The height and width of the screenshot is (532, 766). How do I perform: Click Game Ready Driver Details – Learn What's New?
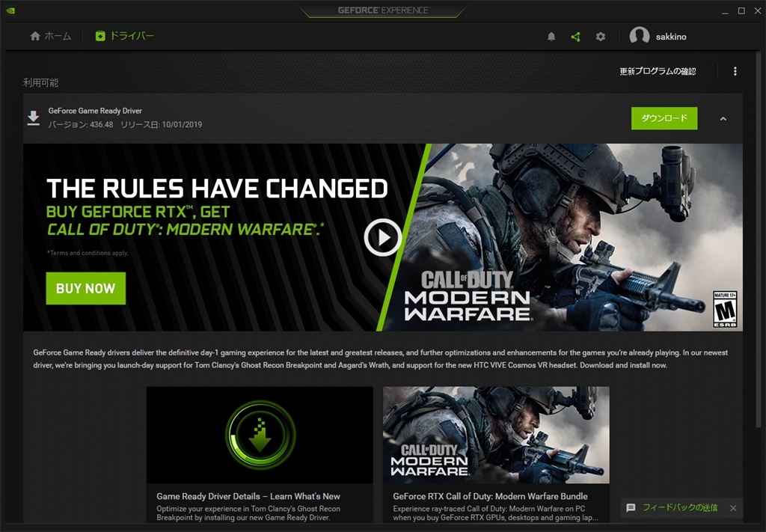click(x=248, y=496)
